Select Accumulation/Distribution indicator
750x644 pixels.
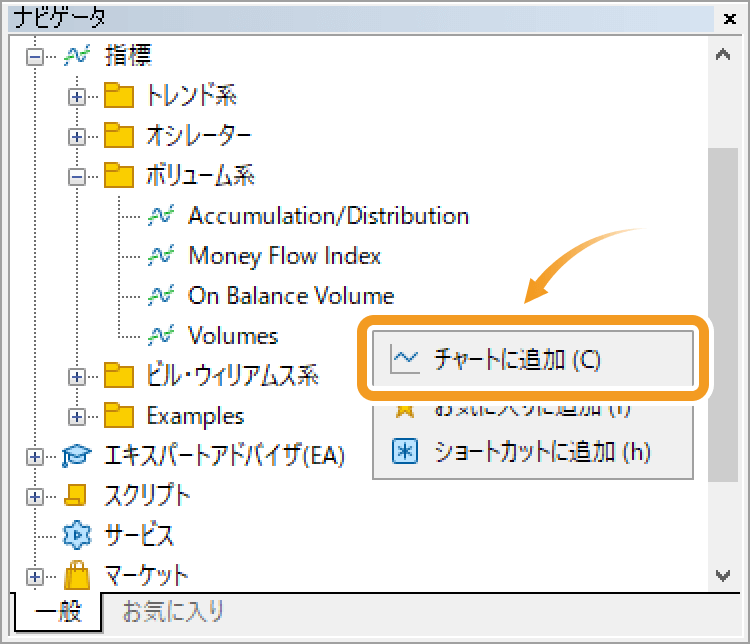click(329, 216)
